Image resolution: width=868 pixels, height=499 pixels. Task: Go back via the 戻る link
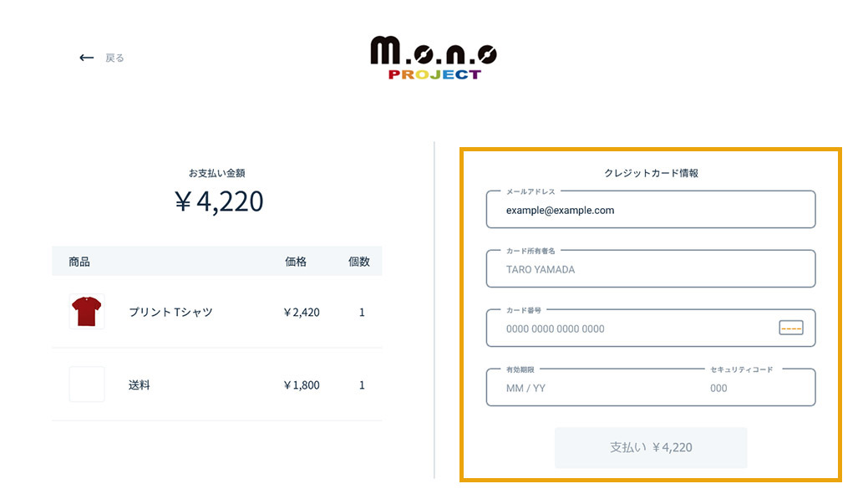[x=114, y=58]
